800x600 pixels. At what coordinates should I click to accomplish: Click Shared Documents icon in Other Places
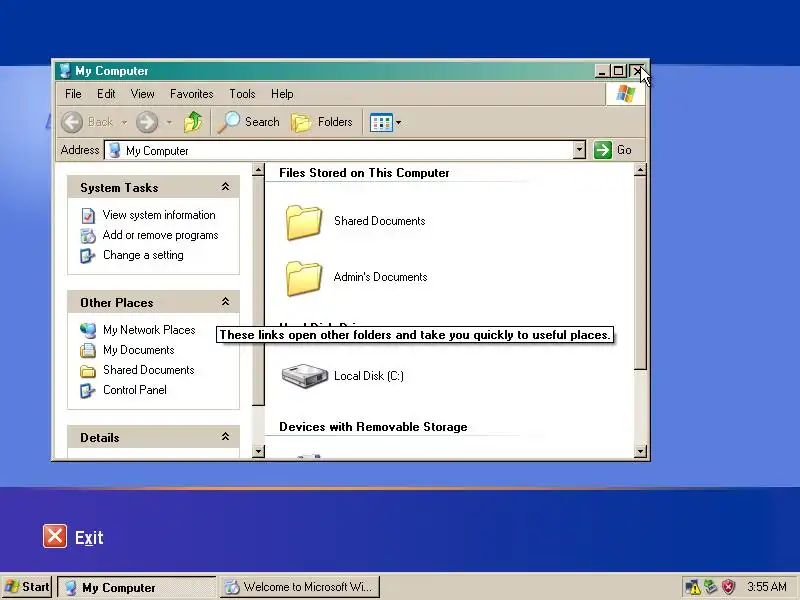[x=88, y=370]
